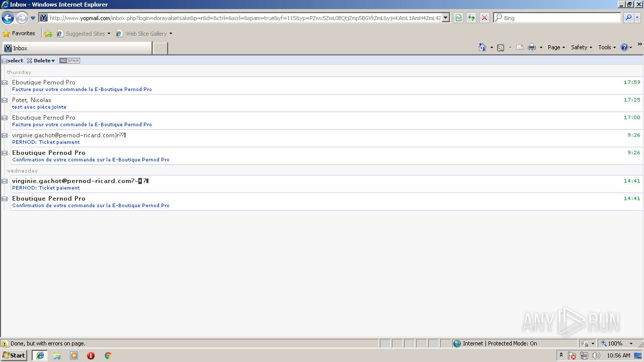Click the NO SPAM badge button
644x362 pixels.
69,60
